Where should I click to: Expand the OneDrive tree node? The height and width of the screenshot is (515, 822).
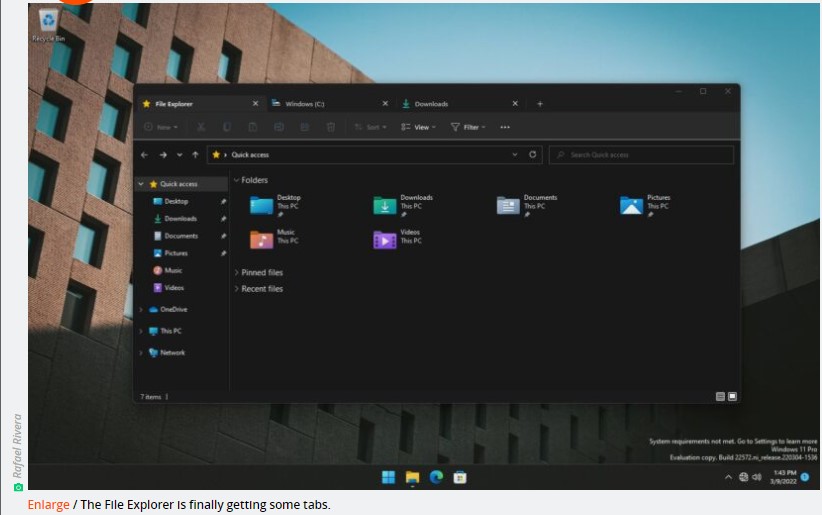tap(141, 309)
